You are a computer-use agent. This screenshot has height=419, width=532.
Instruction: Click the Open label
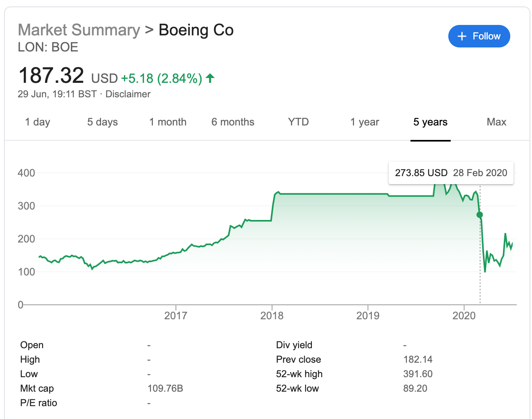32,345
